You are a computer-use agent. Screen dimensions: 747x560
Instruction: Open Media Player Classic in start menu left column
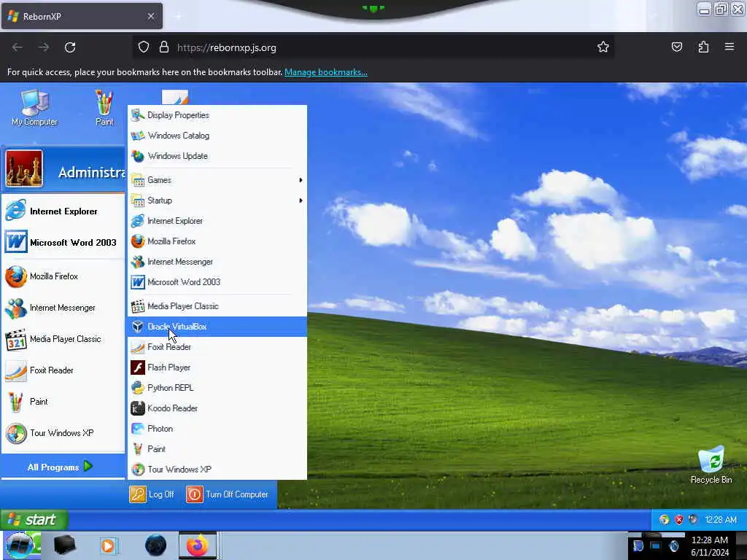coord(63,339)
